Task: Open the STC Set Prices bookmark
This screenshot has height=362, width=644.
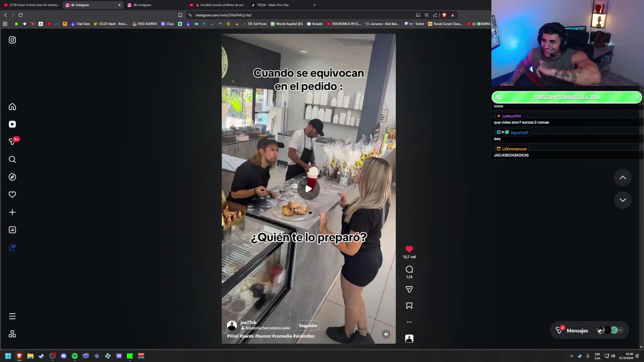Action: point(255,24)
